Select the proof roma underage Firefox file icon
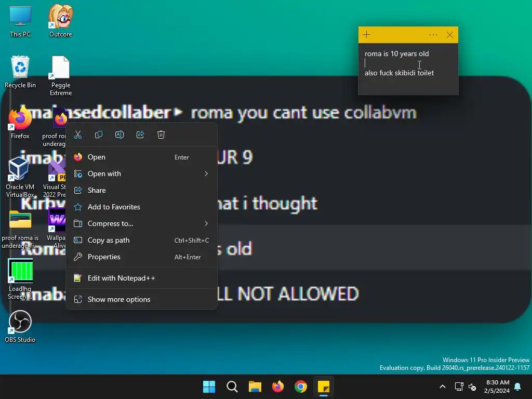This screenshot has width=532, height=399. click(x=55, y=127)
